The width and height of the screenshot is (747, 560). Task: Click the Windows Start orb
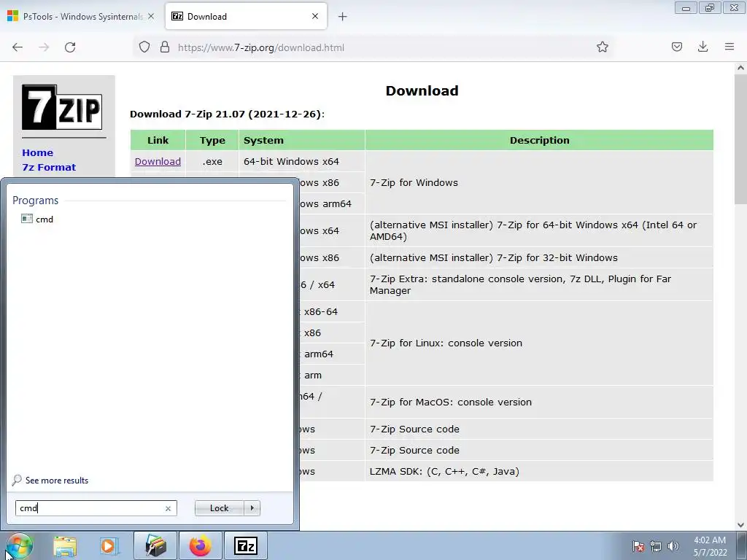[x=19, y=545]
